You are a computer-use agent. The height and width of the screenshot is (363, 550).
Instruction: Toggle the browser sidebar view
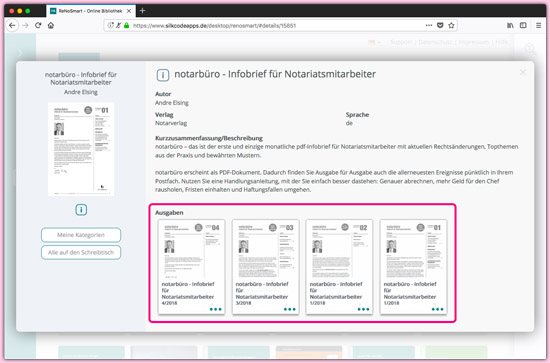click(523, 25)
